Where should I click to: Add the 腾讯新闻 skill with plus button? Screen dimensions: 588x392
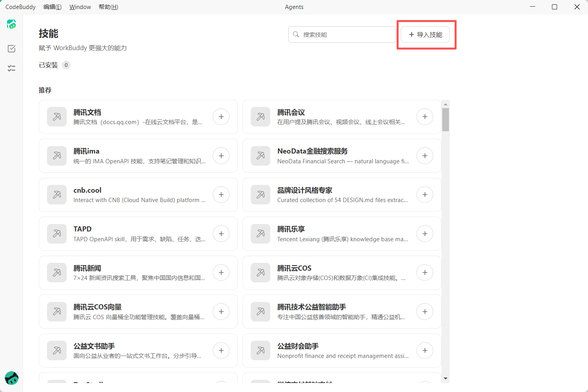(221, 273)
